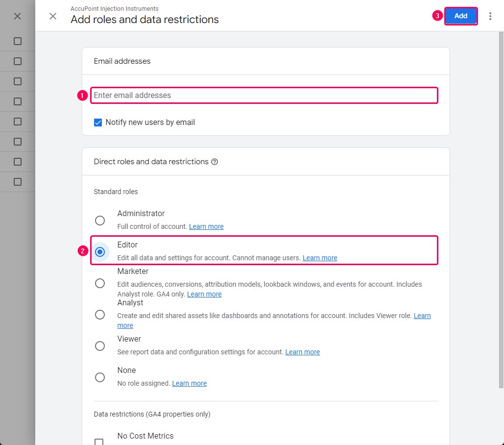504x445 pixels.
Task: Choose the Viewer role
Action: tap(99, 346)
